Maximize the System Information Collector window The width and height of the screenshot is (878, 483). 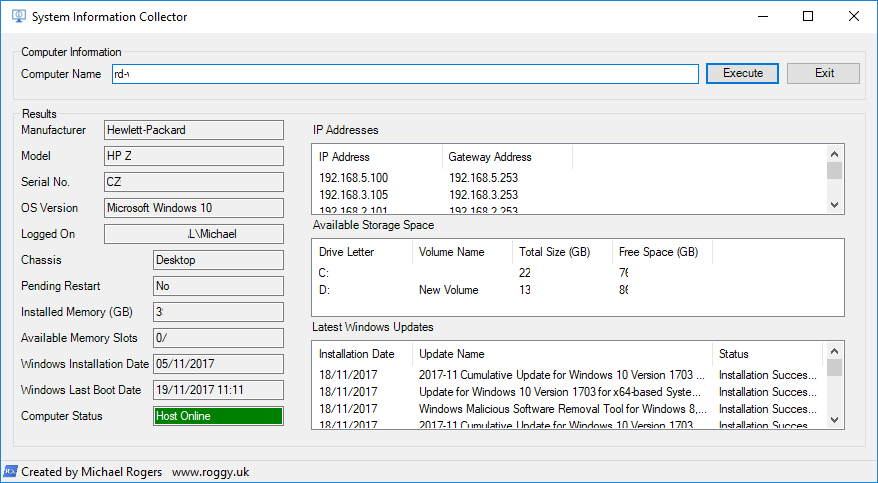pyautogui.click(x=807, y=16)
